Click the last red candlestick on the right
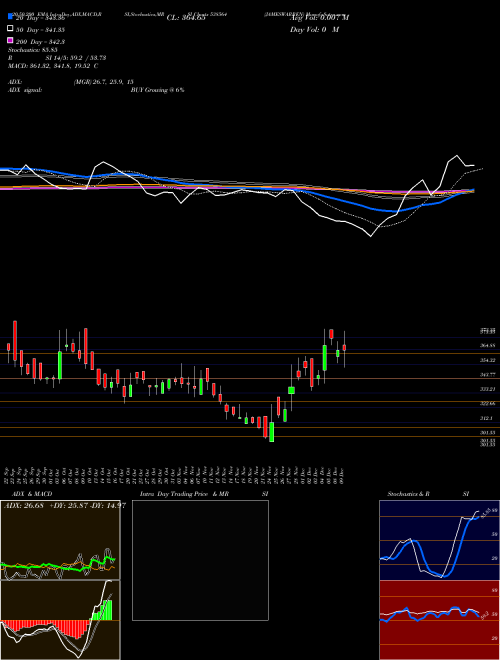Screen dimensions: 500x660 tap(344, 348)
